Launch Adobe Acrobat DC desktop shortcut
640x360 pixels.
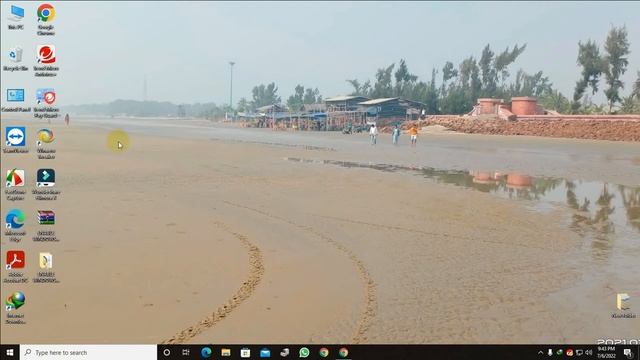(16, 267)
